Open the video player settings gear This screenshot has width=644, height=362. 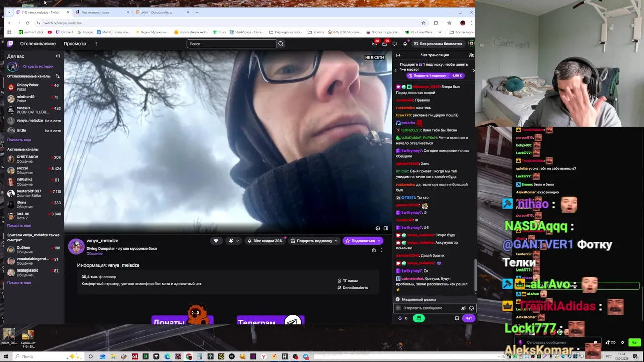378,228
